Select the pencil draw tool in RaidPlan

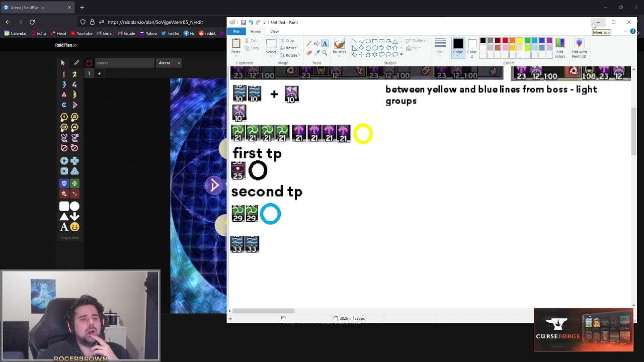coord(76,63)
